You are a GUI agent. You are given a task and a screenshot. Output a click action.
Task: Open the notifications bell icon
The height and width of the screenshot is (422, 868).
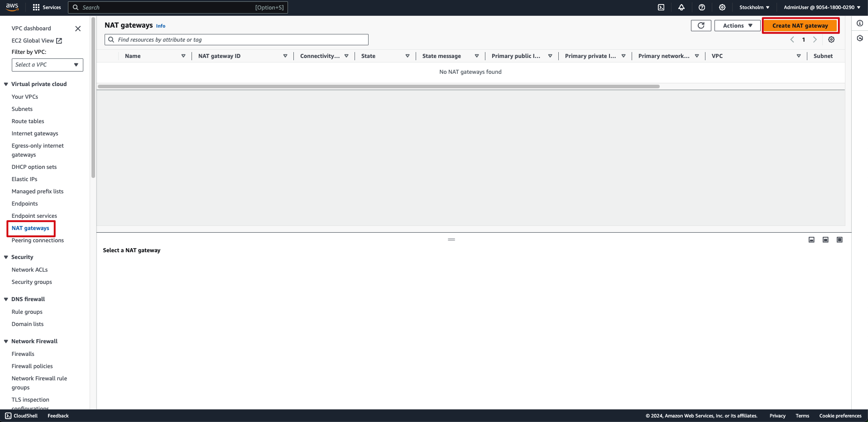[681, 7]
